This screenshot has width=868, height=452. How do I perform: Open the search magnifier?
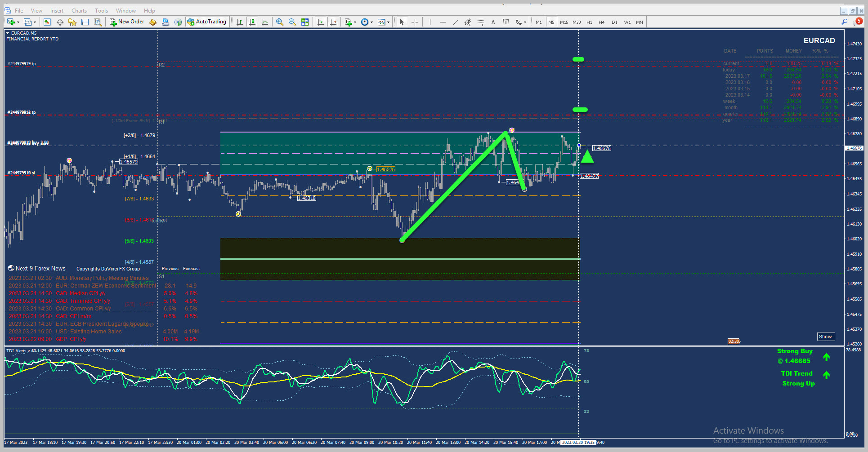844,22
